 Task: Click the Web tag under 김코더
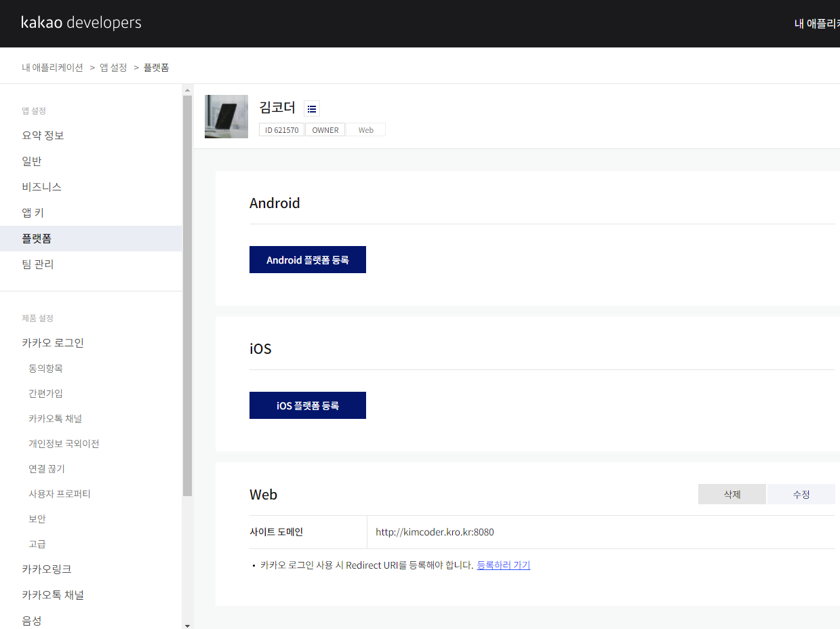tap(366, 129)
